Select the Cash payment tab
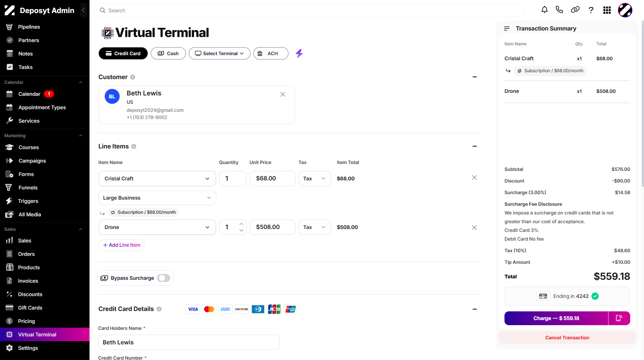Image resolution: width=644 pixels, height=360 pixels. point(168,53)
